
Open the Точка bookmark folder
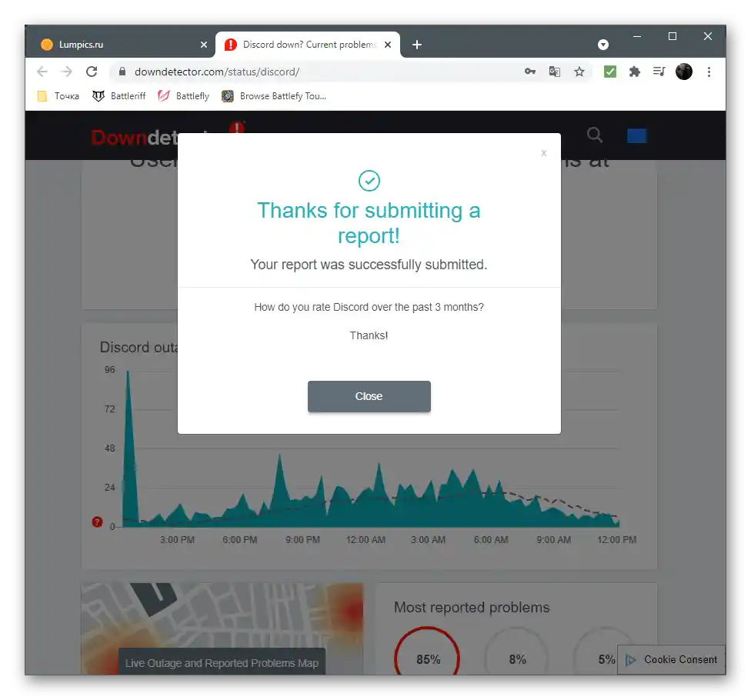pos(58,96)
